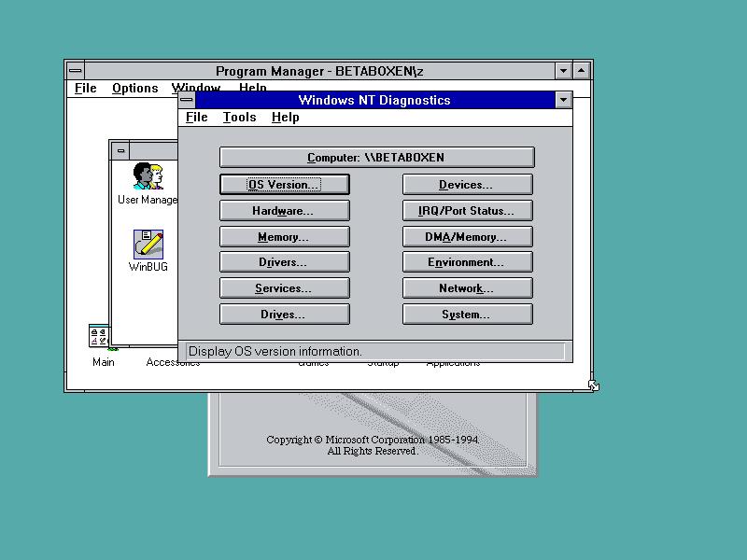Minimize the Windows NT Diagnostics window

coord(564,100)
